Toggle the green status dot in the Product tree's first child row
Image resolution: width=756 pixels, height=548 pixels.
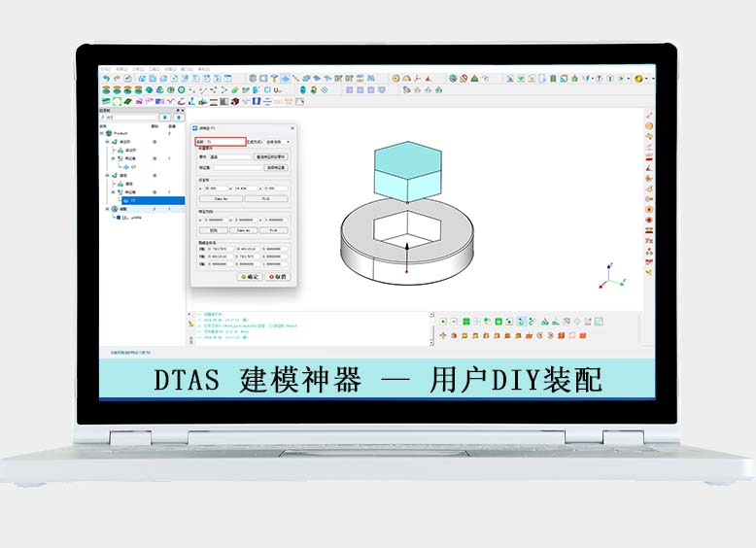point(155,142)
